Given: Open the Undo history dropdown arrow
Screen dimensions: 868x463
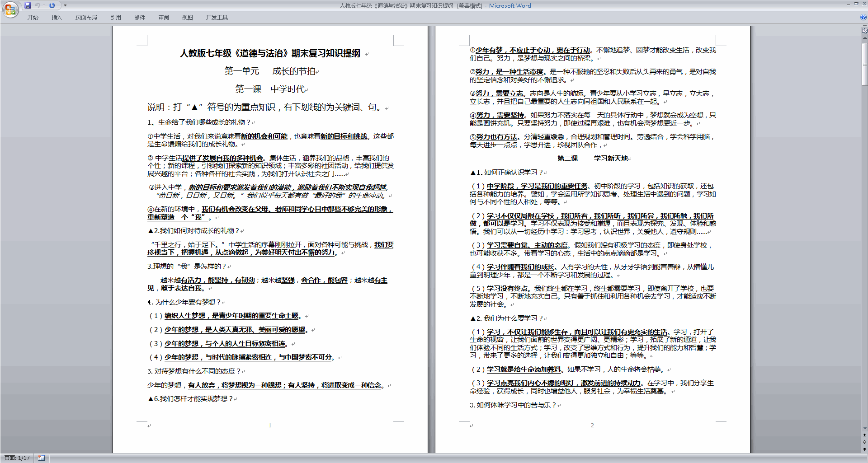Looking at the screenshot, I should pyautogui.click(x=44, y=5).
